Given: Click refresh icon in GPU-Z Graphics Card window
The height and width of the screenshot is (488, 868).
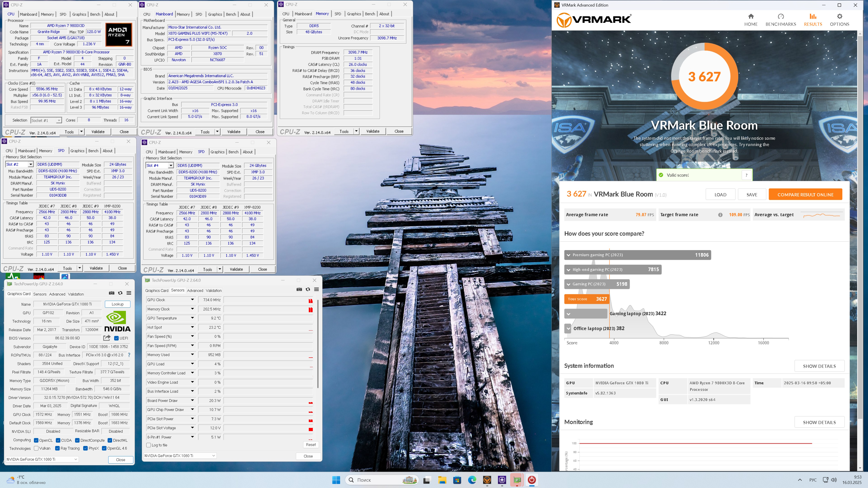Looking at the screenshot, I should [x=120, y=293].
